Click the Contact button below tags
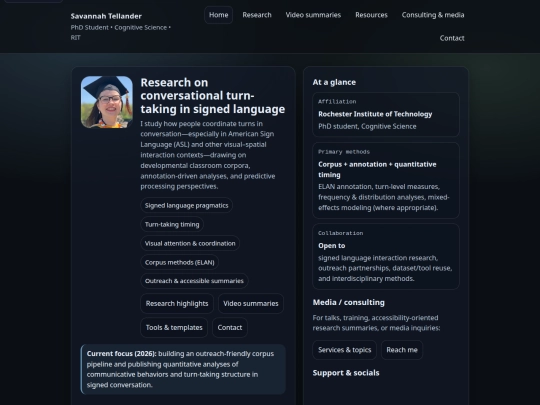The image size is (540, 405). click(x=230, y=328)
